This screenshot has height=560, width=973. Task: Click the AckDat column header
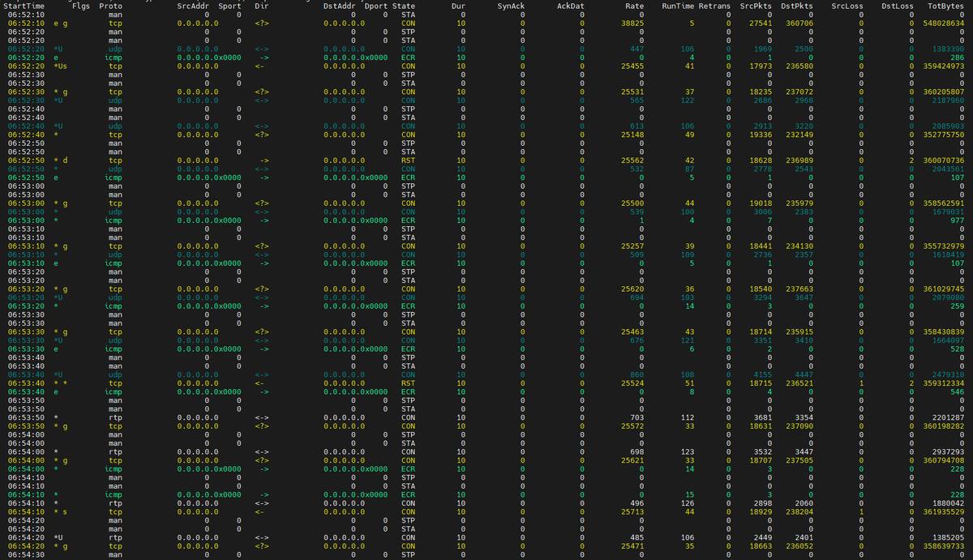pyautogui.click(x=570, y=6)
